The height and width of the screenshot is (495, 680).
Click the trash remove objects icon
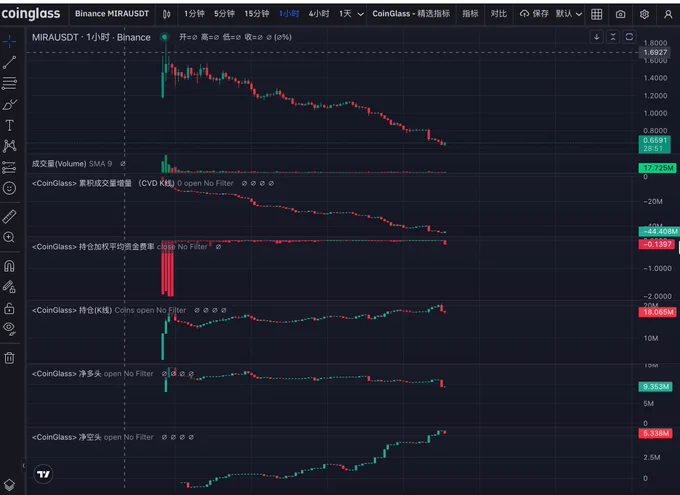(10, 358)
